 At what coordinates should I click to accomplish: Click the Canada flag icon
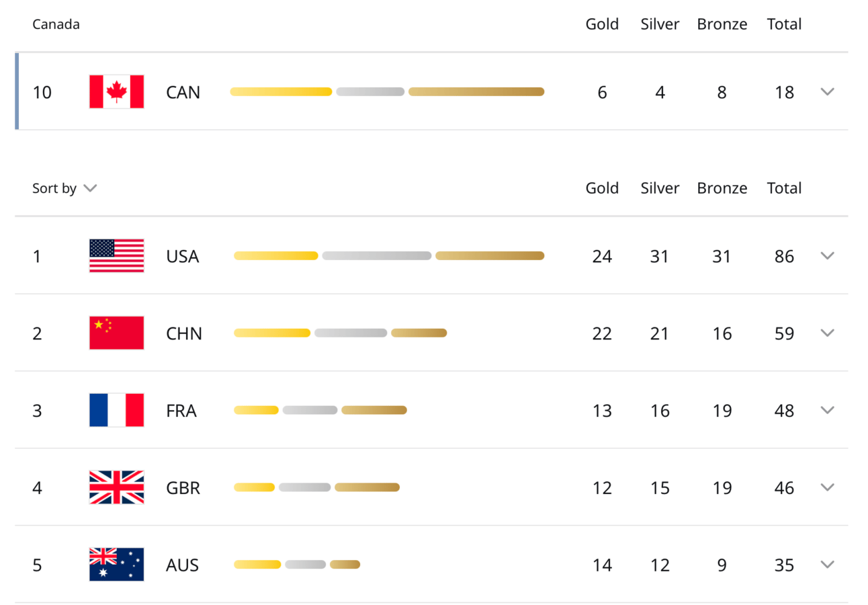116,91
